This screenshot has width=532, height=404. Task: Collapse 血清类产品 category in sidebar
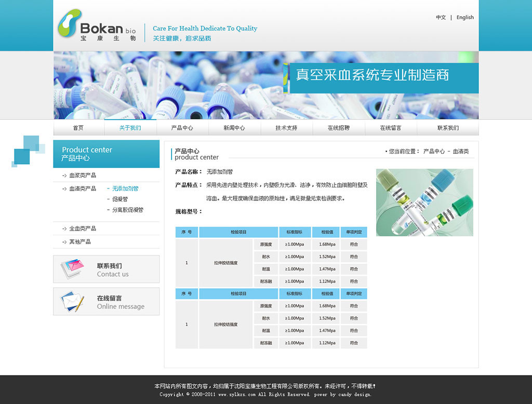[x=82, y=188]
